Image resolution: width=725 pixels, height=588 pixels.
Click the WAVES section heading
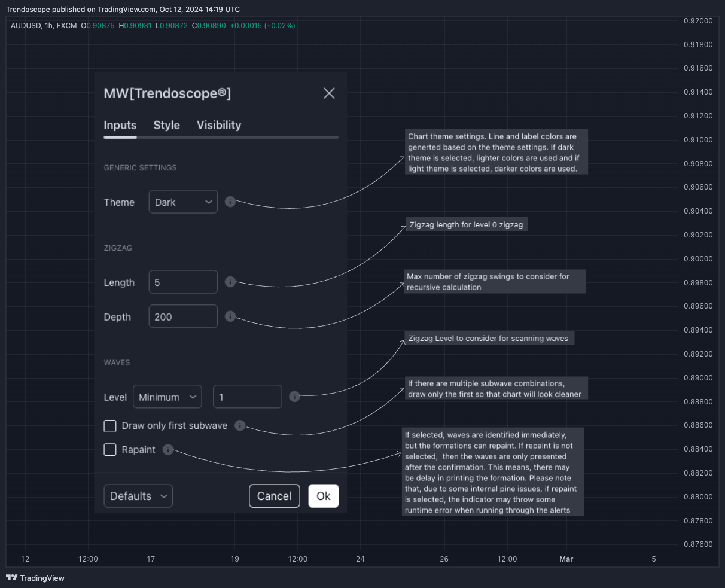pos(117,362)
